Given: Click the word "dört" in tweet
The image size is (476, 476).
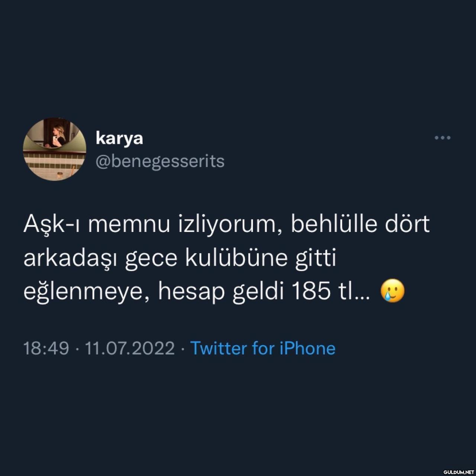Looking at the screenshot, I should [x=408, y=223].
